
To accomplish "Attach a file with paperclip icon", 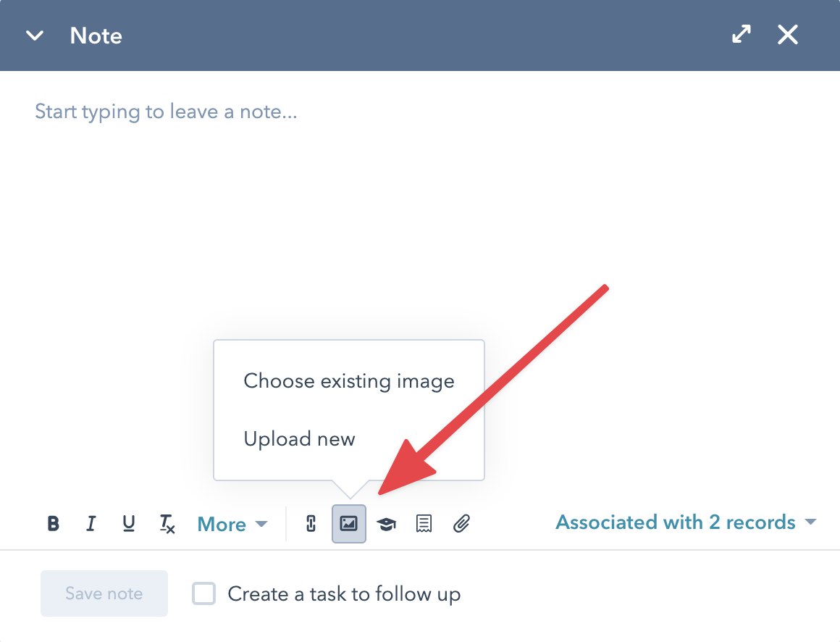I will click(462, 523).
